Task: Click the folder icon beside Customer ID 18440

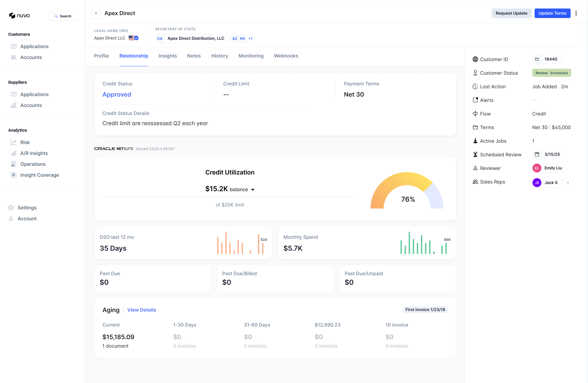Action: click(x=537, y=59)
